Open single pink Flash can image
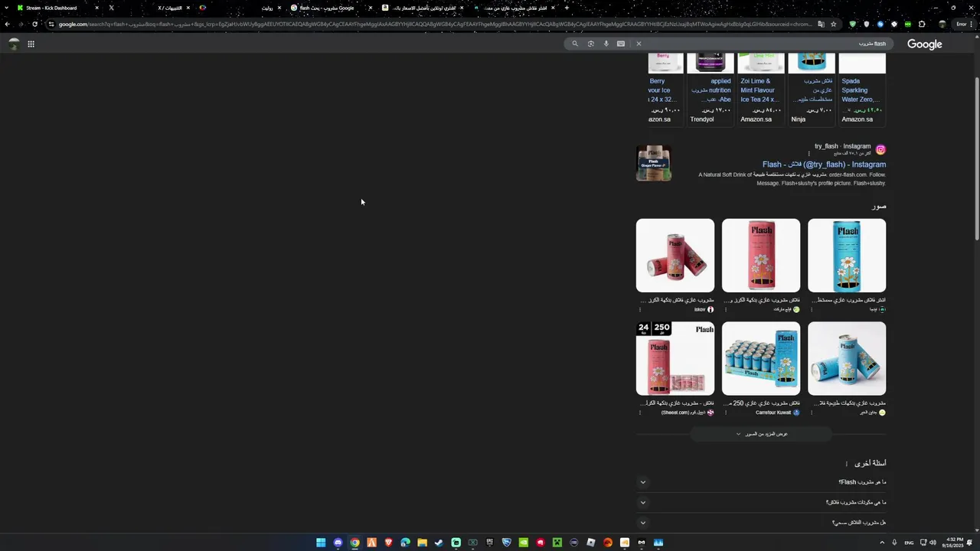This screenshot has width=980, height=551. tap(761, 256)
